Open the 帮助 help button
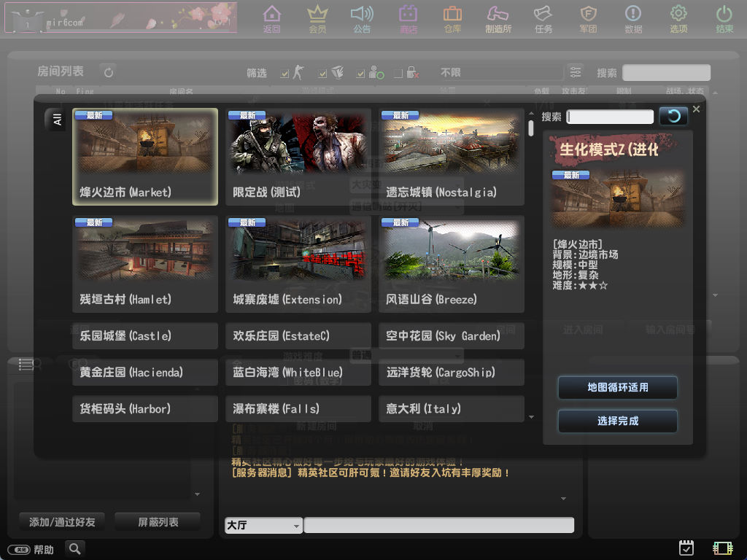 [31, 550]
